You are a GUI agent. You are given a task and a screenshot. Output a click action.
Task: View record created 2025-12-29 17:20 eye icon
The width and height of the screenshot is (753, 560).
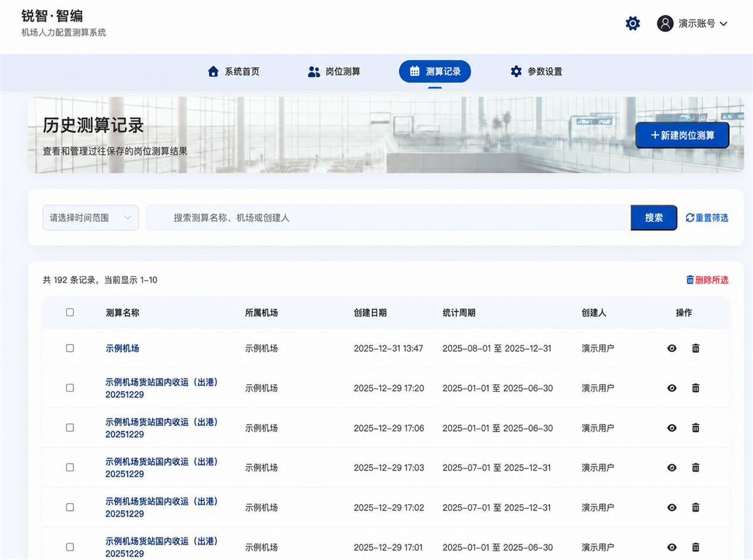click(672, 388)
